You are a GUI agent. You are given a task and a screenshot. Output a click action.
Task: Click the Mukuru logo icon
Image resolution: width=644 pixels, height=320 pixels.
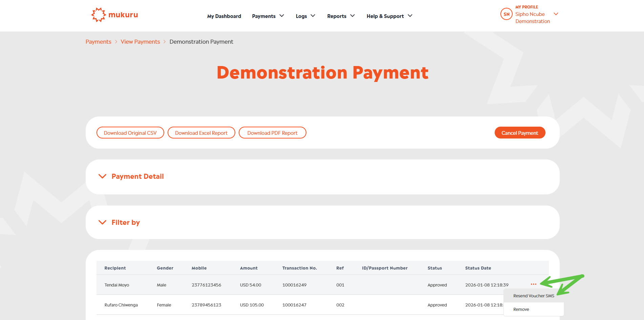click(99, 15)
